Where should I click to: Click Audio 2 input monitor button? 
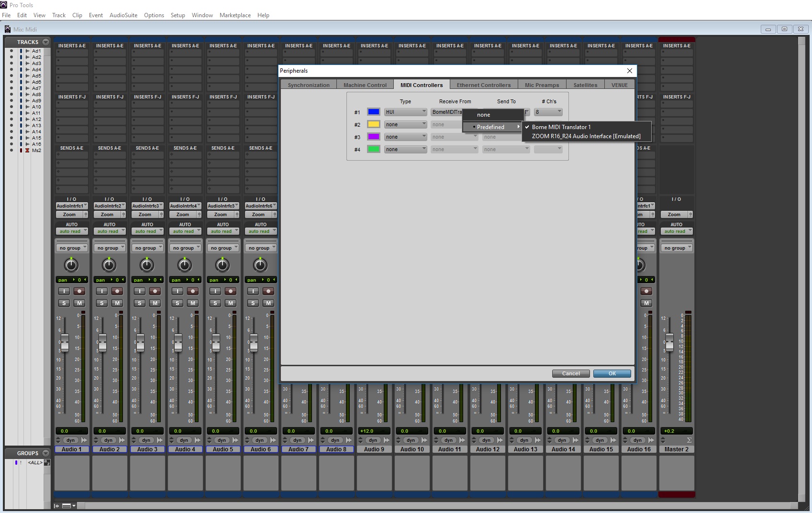pyautogui.click(x=102, y=291)
